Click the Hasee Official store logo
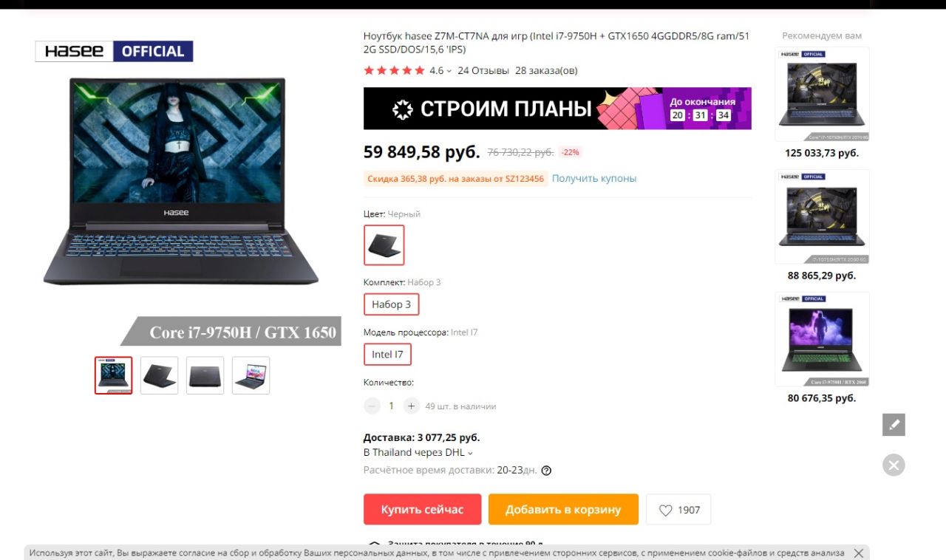The image size is (946, 560). click(x=115, y=51)
